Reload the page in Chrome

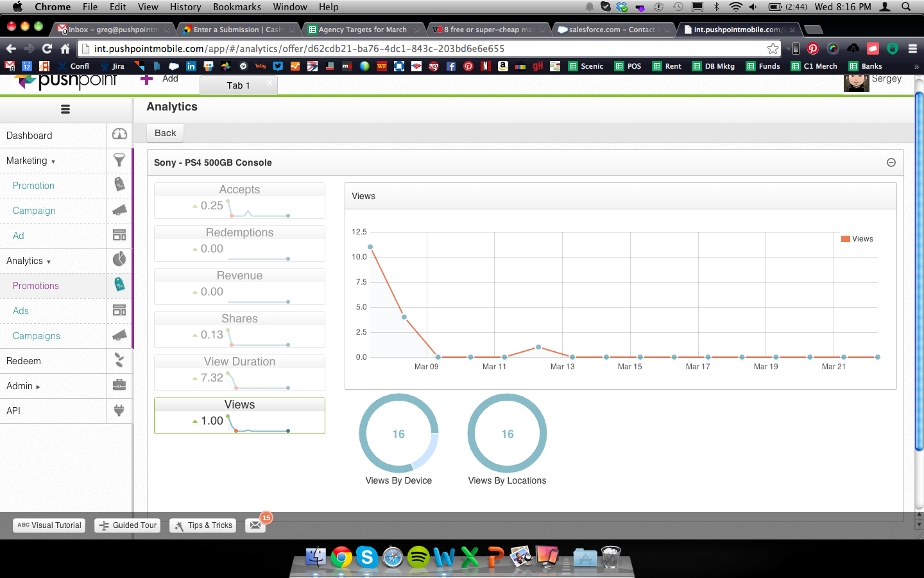click(x=47, y=49)
